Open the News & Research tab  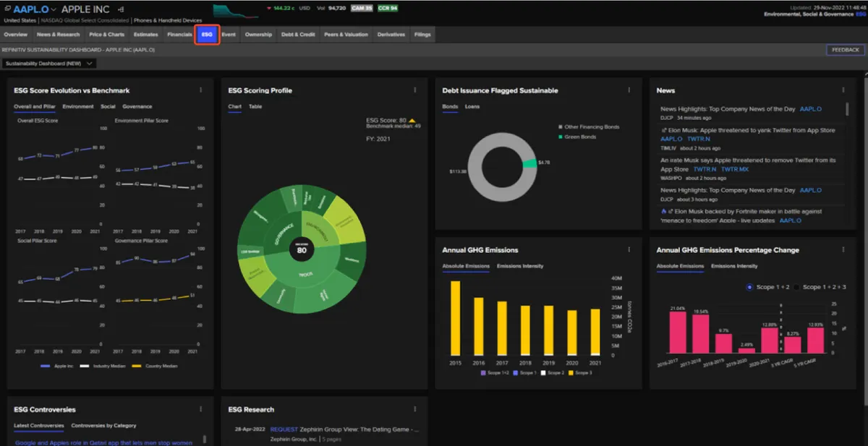58,34
